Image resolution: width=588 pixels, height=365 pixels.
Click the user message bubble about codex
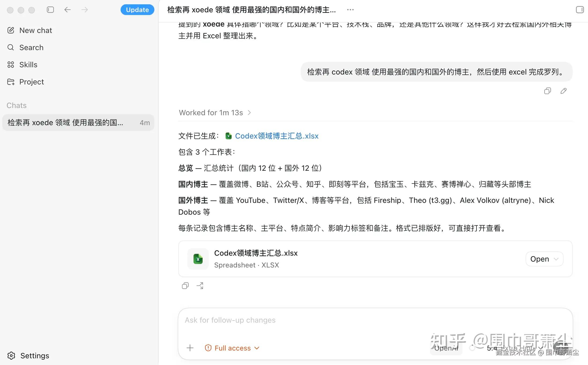coord(437,72)
